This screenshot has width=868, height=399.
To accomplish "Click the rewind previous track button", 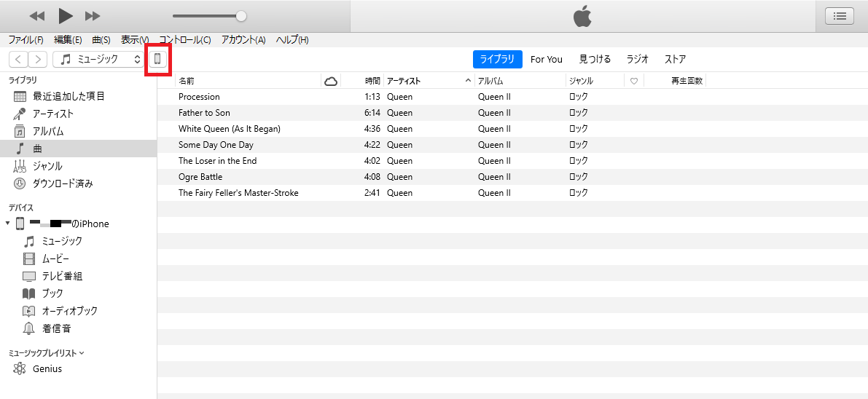I will coord(36,16).
